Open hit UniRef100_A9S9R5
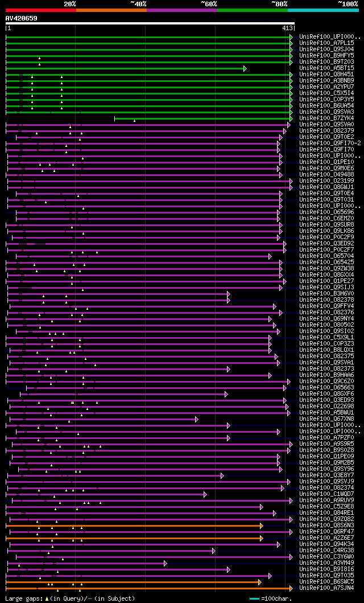The height and width of the screenshot is (603, 364). tap(327, 444)
